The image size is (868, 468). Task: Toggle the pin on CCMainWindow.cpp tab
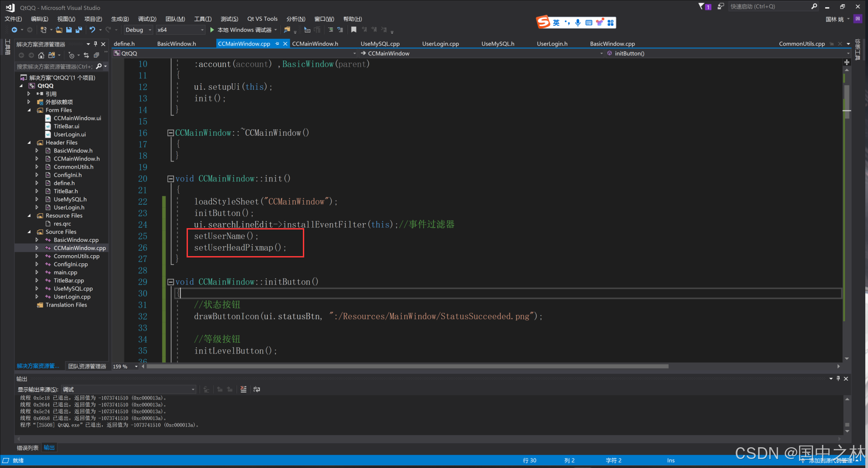pyautogui.click(x=277, y=44)
